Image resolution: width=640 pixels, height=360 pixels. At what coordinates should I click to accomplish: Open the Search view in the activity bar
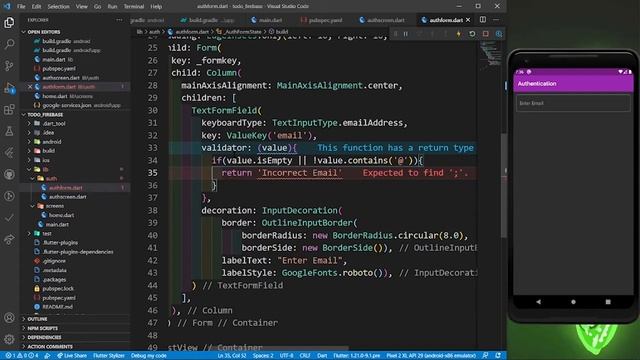(9, 44)
